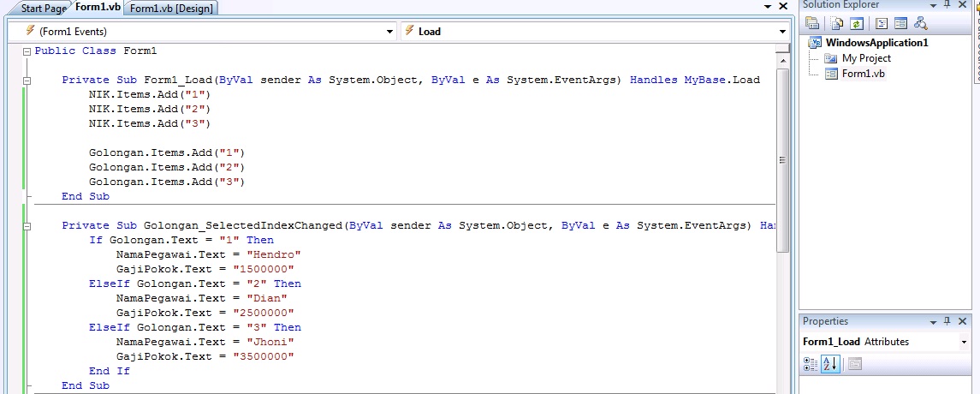
Task: Open the (Form1 Events) class name dropdown
Action: pyautogui.click(x=390, y=32)
